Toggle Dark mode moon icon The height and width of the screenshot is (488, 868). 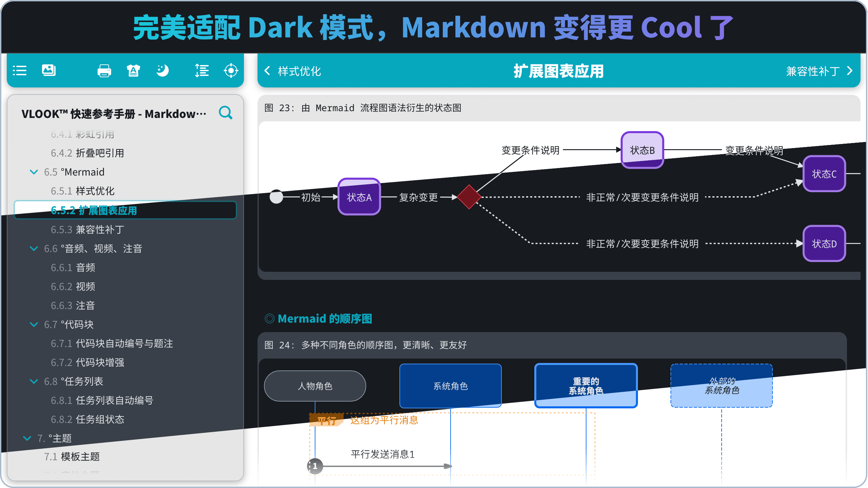pyautogui.click(x=163, y=70)
